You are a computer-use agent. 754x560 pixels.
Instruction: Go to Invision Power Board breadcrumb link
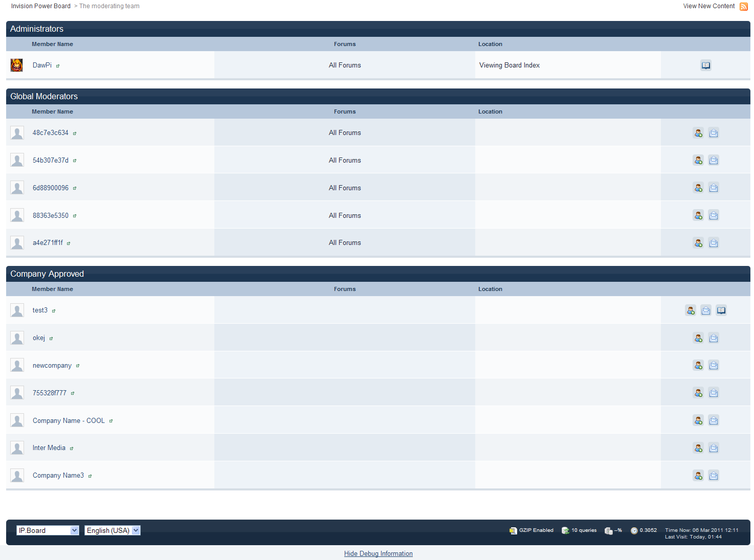click(x=40, y=6)
